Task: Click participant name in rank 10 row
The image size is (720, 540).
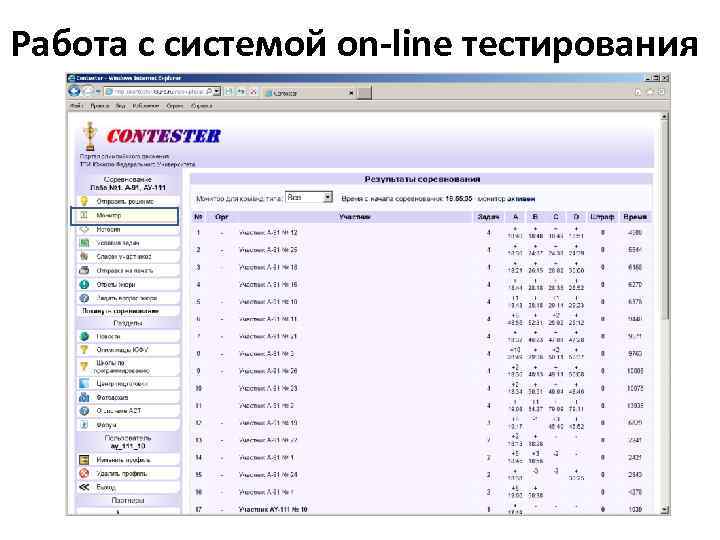Action: point(268,388)
